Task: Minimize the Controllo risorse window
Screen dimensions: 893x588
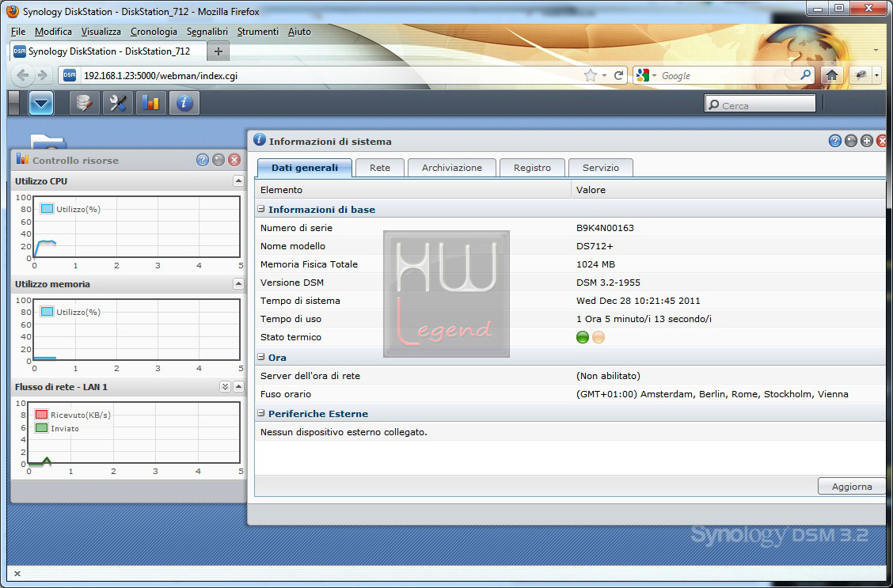Action: (x=218, y=160)
